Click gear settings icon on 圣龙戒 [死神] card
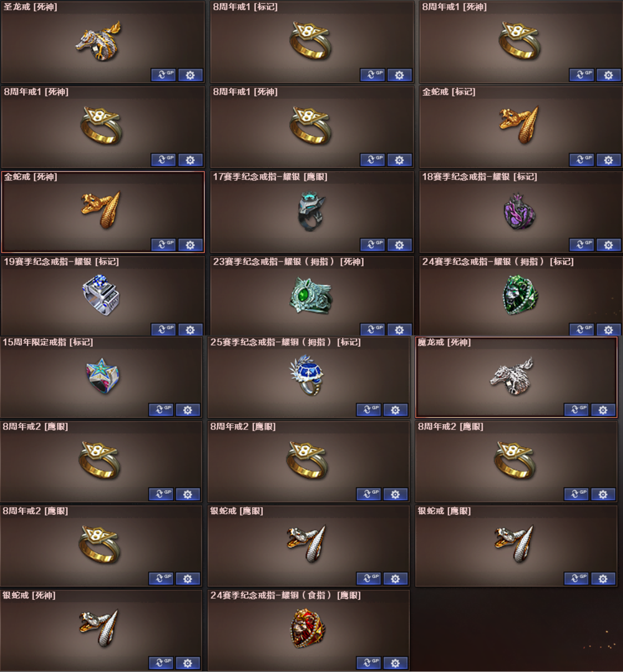 190,75
